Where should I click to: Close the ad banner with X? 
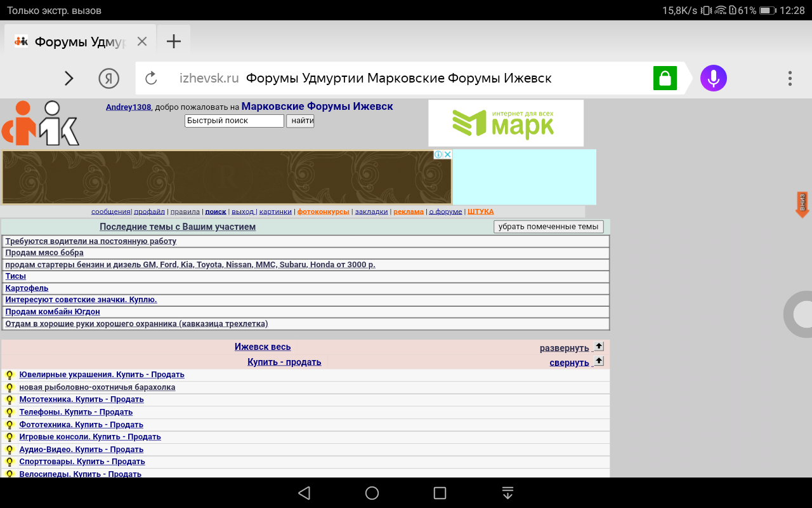[447, 154]
